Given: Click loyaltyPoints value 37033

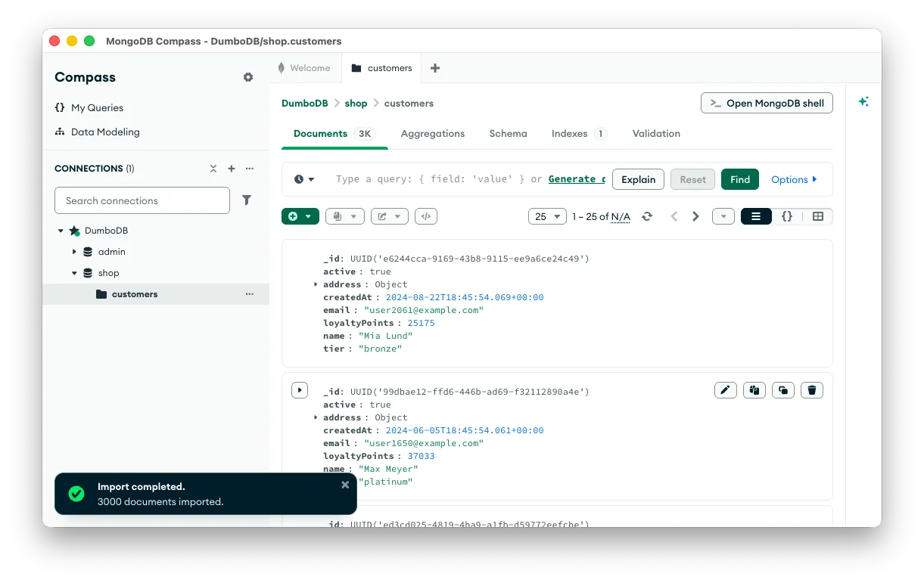Looking at the screenshot, I should 421,456.
